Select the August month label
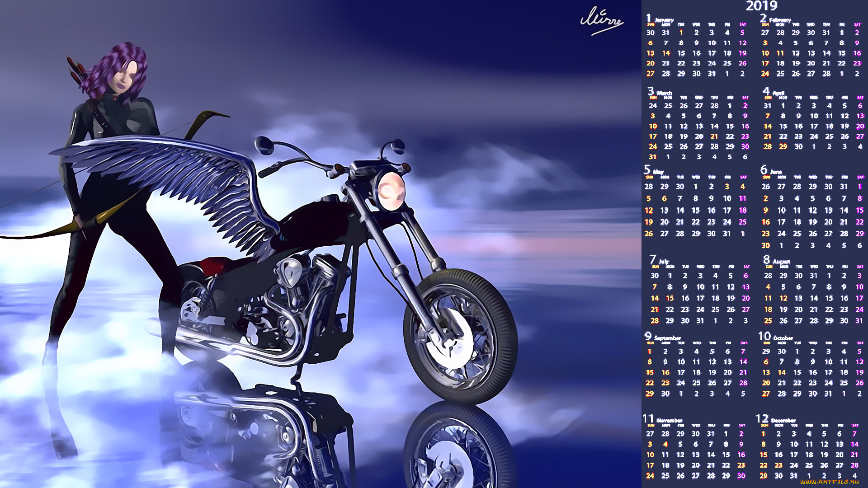 pyautogui.click(x=781, y=262)
